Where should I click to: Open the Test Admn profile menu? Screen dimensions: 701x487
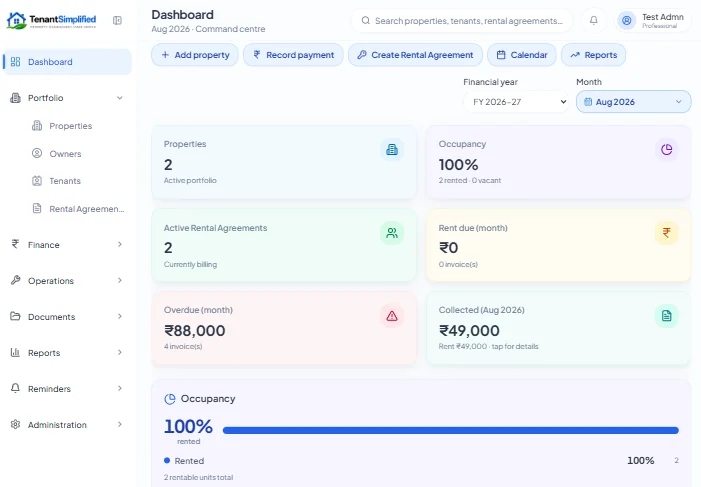[653, 21]
